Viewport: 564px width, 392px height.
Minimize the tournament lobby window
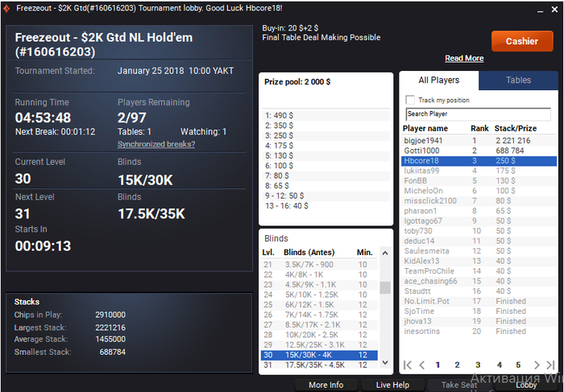(540, 10)
